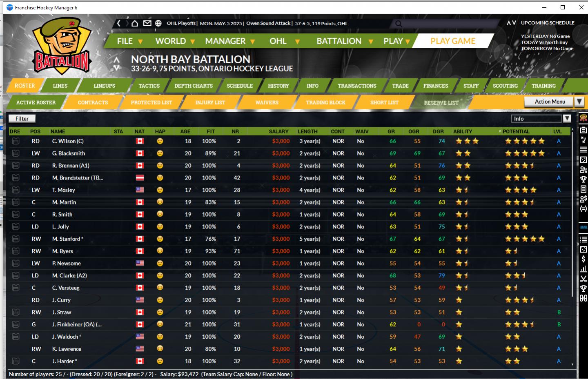Open the mail envelope icon

point(147,23)
